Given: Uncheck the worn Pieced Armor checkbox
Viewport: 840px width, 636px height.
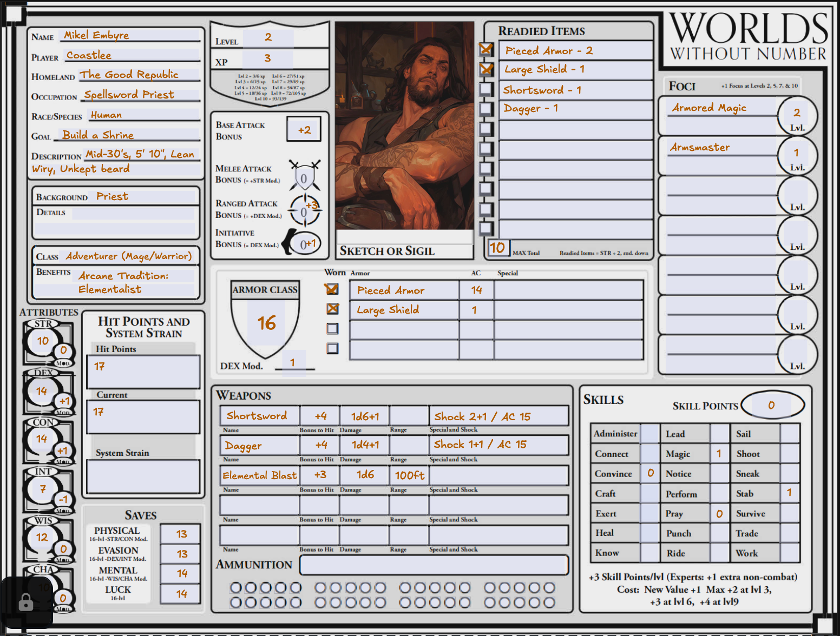Looking at the screenshot, I should point(332,289).
